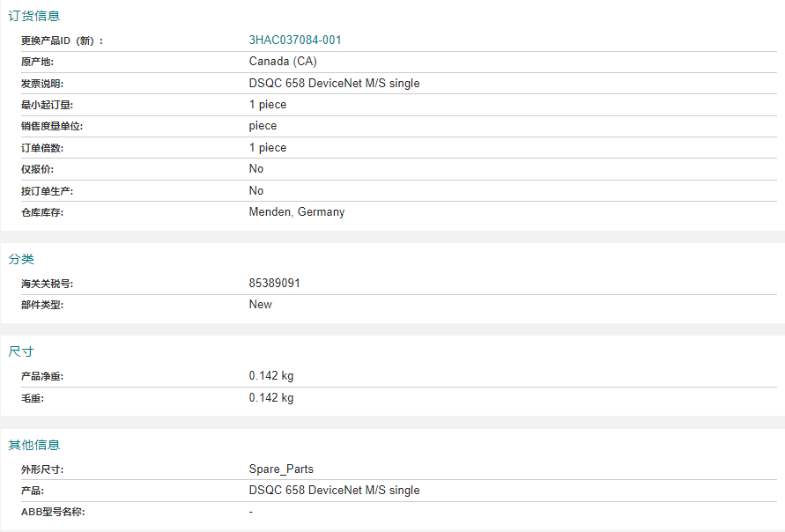Click the gross weight value under 毛重
The width and height of the screenshot is (785, 532).
271,398
